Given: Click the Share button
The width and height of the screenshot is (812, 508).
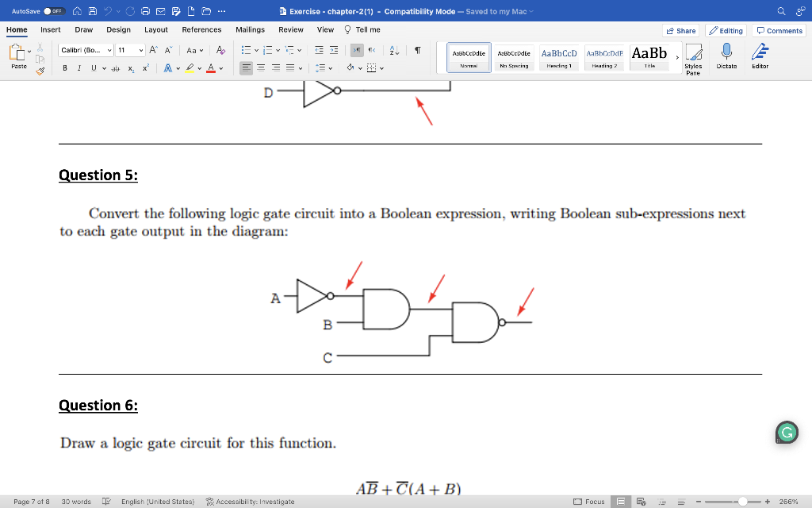Looking at the screenshot, I should point(680,30).
